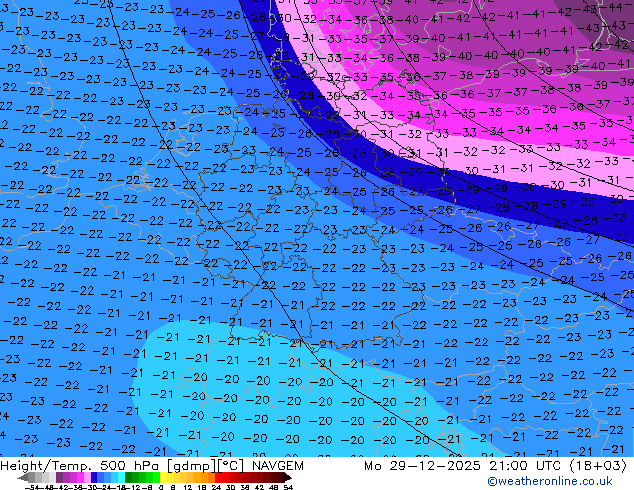Click the "Height/Temp." caption text

coord(47,466)
